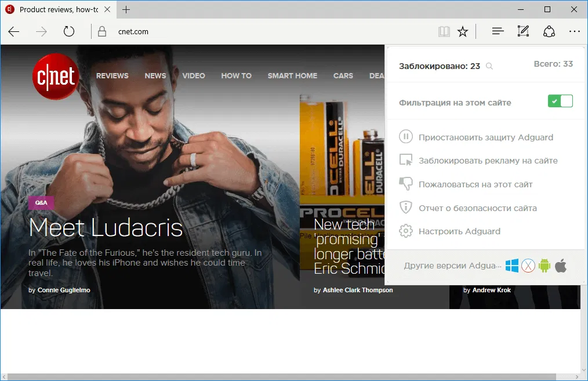Disable the filtering toggle for this site
This screenshot has height=381, width=588.
click(x=560, y=101)
